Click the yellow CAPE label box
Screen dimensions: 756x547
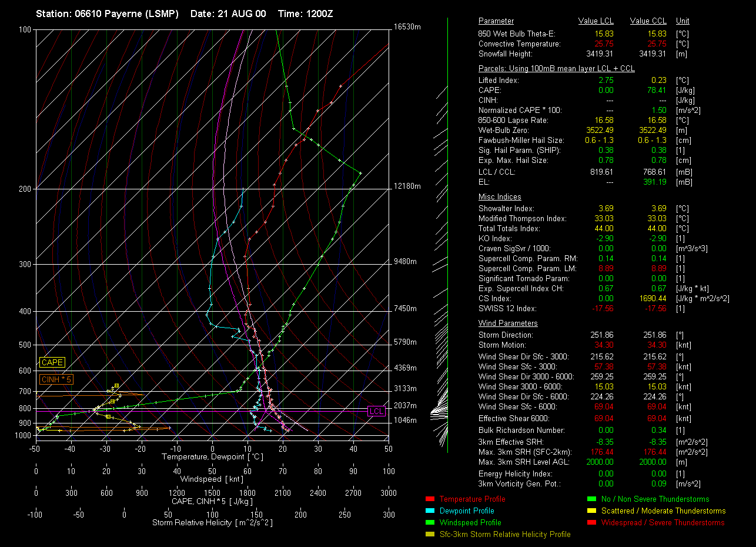tap(52, 363)
